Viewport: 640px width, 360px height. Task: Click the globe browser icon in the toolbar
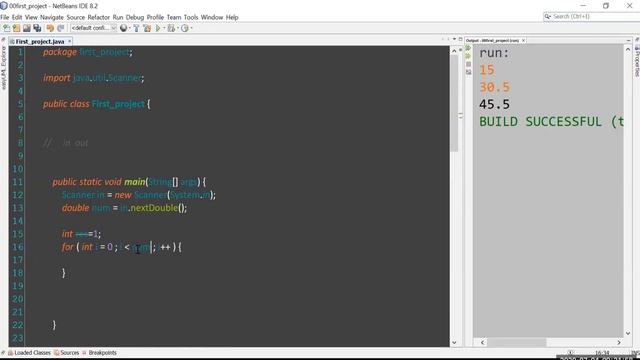pos(123,28)
